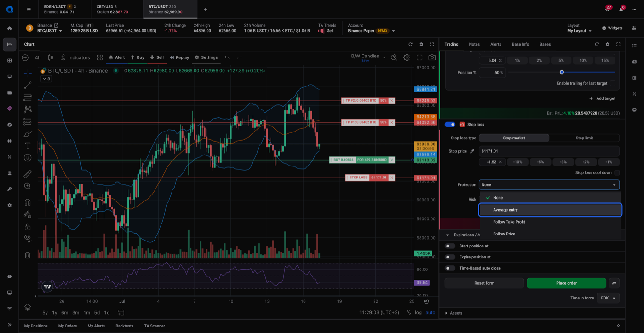
Task: Edit stop price pencil icon
Action: pyautogui.click(x=472, y=151)
